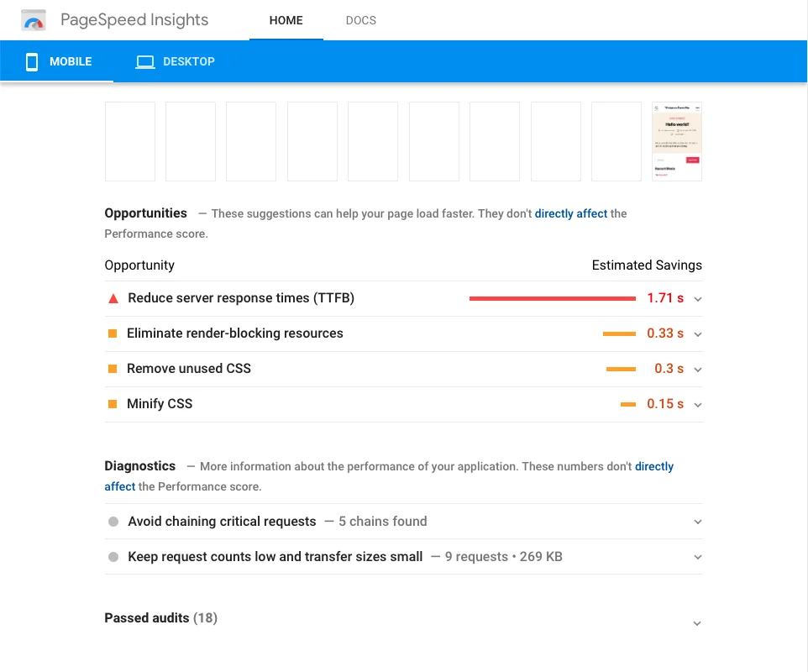Image resolution: width=808 pixels, height=672 pixels.
Task: Click gray circle beside Avoid chaining critical requests
Action: point(113,522)
